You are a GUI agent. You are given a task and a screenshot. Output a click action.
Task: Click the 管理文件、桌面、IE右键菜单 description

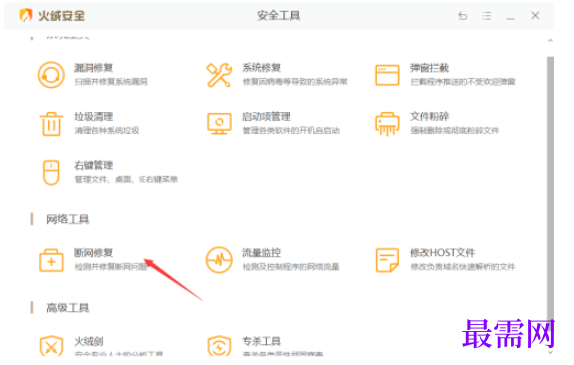tap(126, 179)
